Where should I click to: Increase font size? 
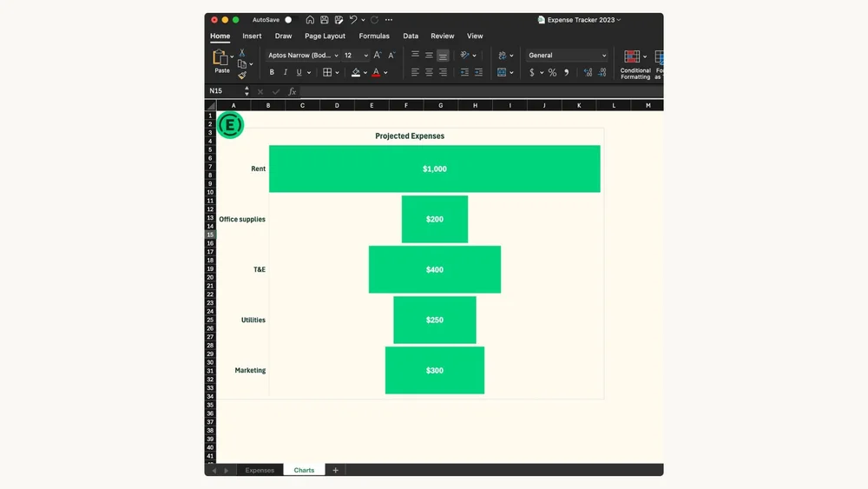click(377, 56)
